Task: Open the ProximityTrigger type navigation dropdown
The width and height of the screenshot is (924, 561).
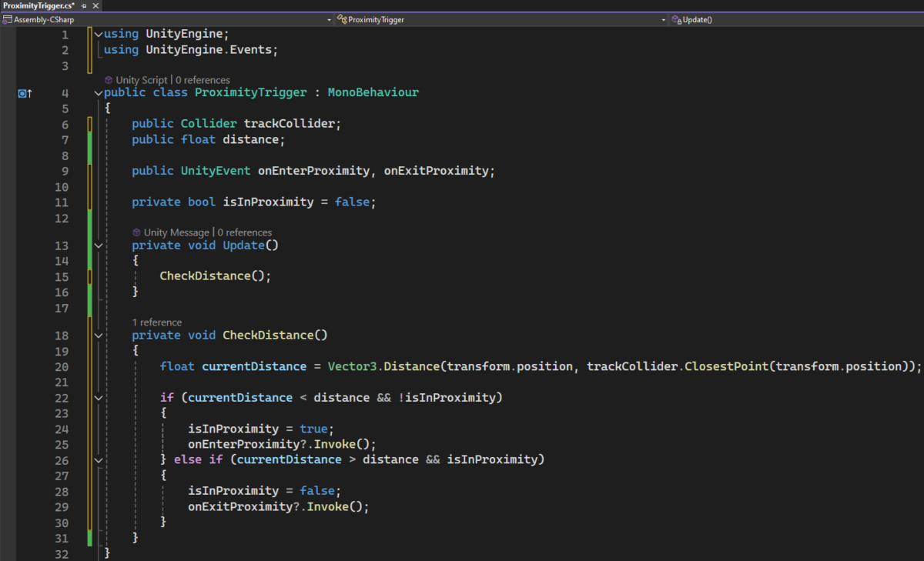Action: pyautogui.click(x=501, y=19)
